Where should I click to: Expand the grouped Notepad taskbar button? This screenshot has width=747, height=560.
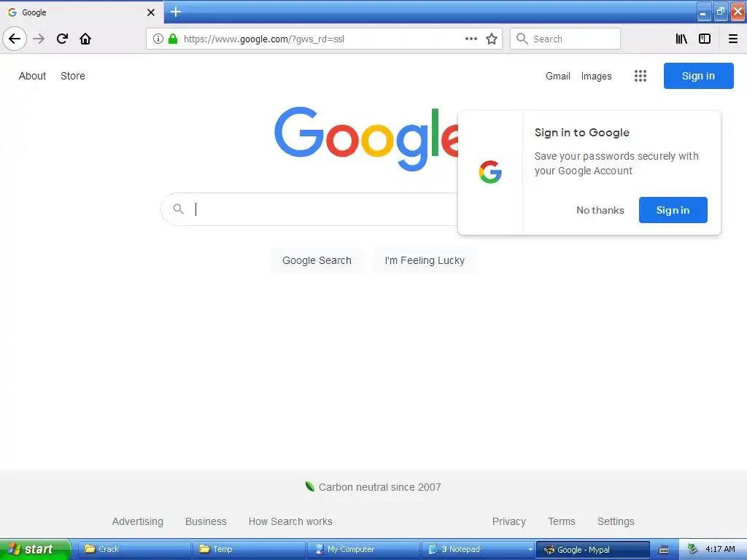tap(478, 549)
